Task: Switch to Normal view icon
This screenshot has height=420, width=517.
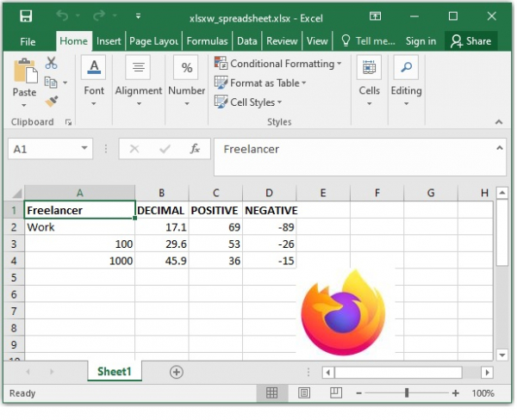Action: pyautogui.click(x=271, y=392)
